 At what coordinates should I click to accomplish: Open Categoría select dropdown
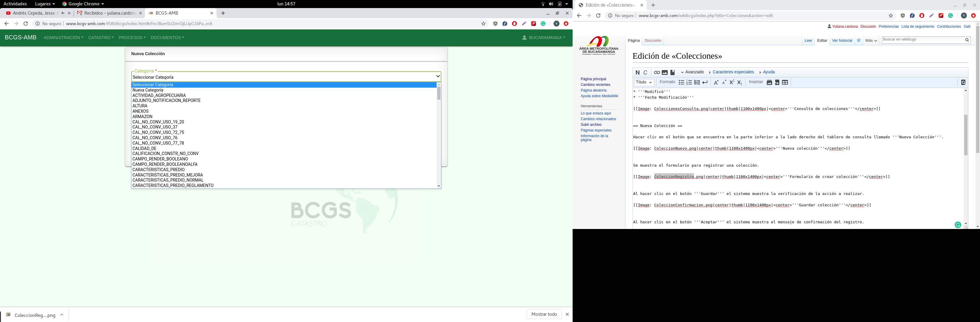(286, 77)
